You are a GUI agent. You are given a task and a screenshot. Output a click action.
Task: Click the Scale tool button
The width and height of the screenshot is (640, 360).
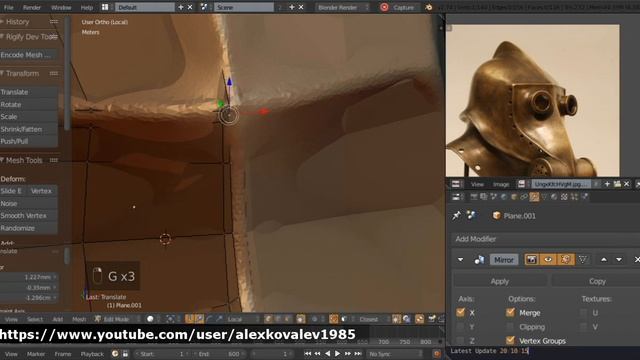[28, 117]
